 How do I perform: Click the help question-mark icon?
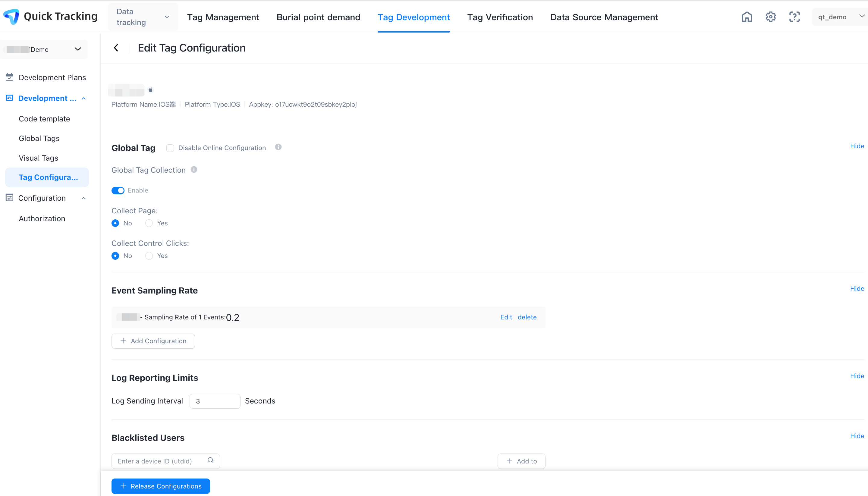794,17
